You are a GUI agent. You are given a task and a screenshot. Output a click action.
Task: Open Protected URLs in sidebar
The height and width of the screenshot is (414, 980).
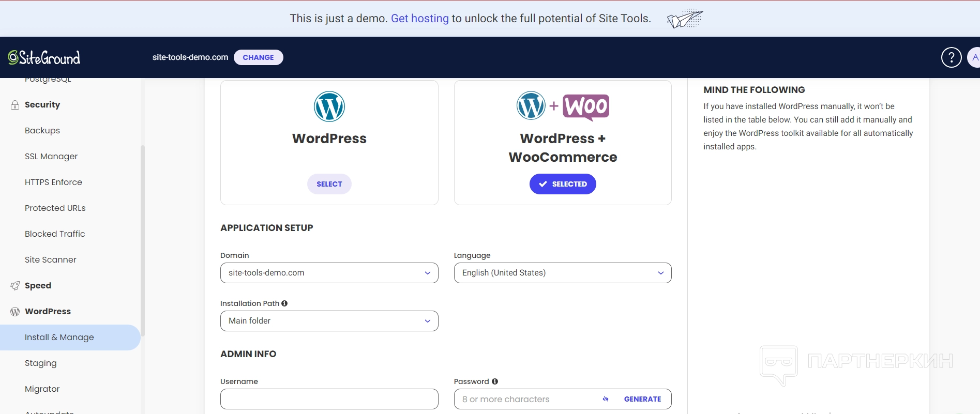[55, 208]
